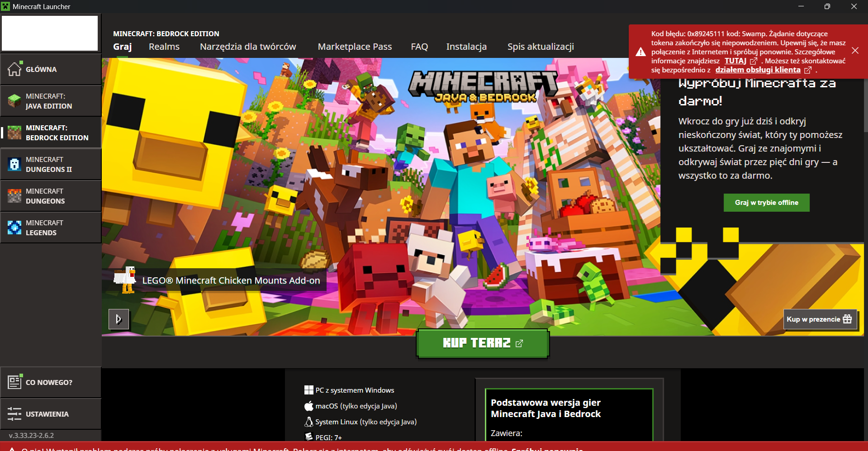
Task: Click the Kup w prezencie gift button
Action: [820, 319]
